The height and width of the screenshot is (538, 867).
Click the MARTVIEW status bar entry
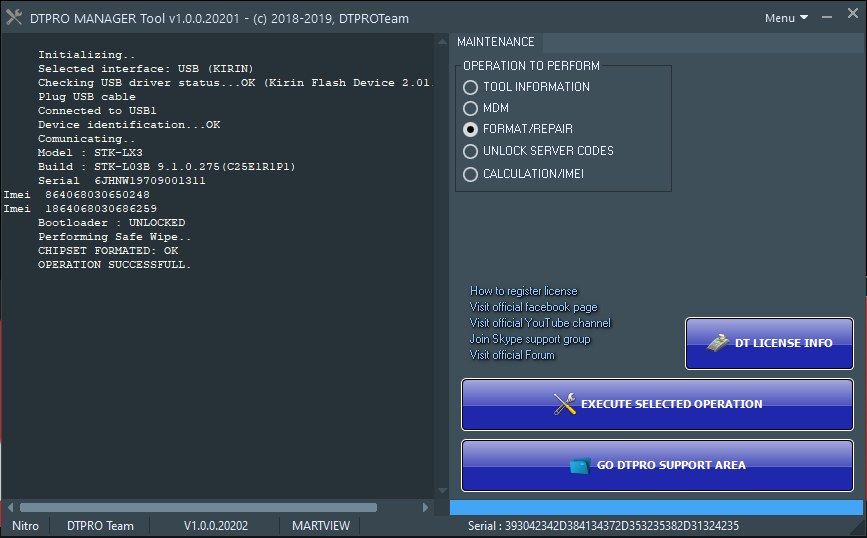coord(321,526)
